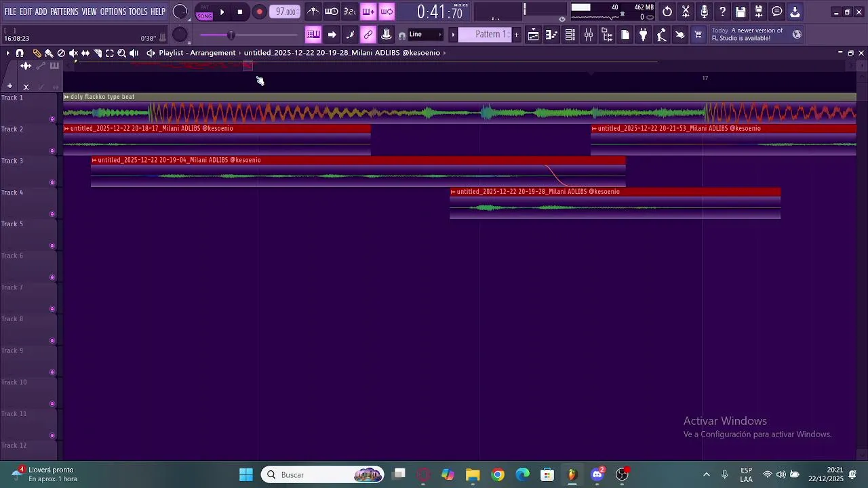
Task: Click the red Record button
Action: [259, 12]
